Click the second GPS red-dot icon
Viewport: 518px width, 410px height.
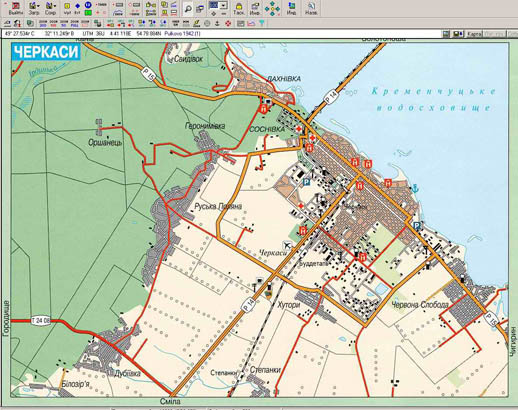(121, 23)
